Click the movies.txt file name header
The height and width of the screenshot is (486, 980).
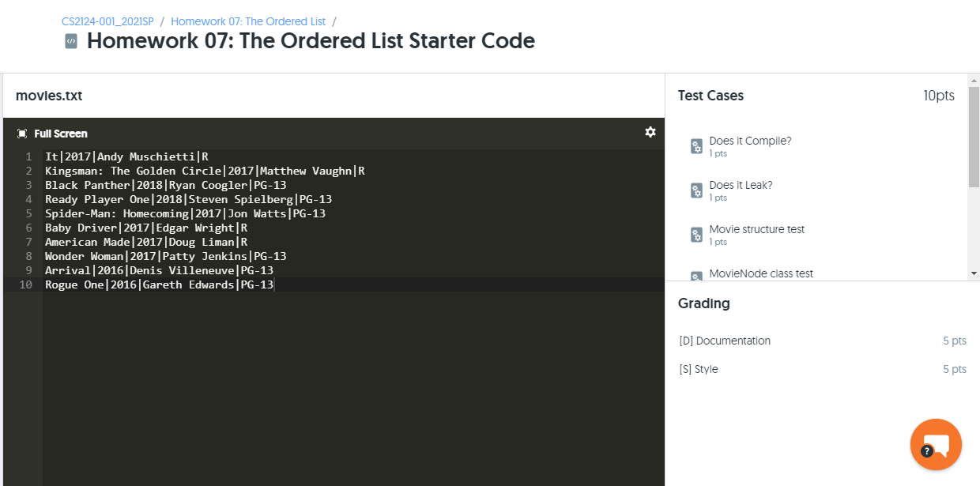click(x=49, y=96)
